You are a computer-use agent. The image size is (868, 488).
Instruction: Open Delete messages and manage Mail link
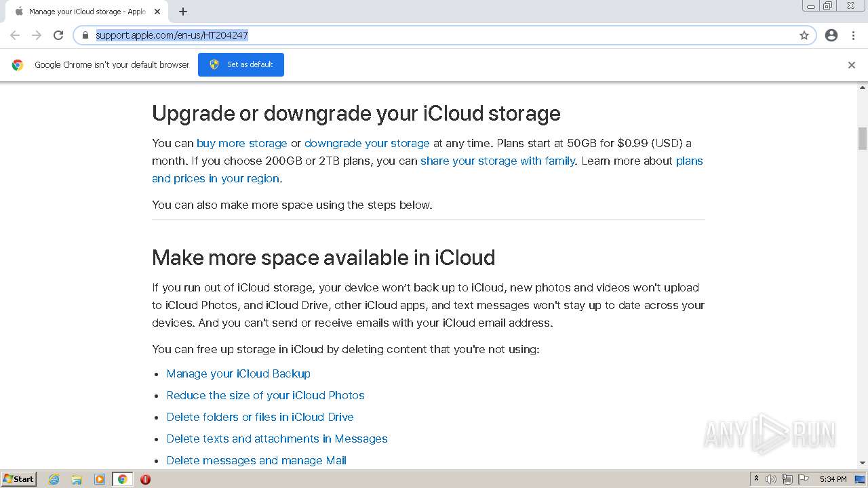(256, 460)
